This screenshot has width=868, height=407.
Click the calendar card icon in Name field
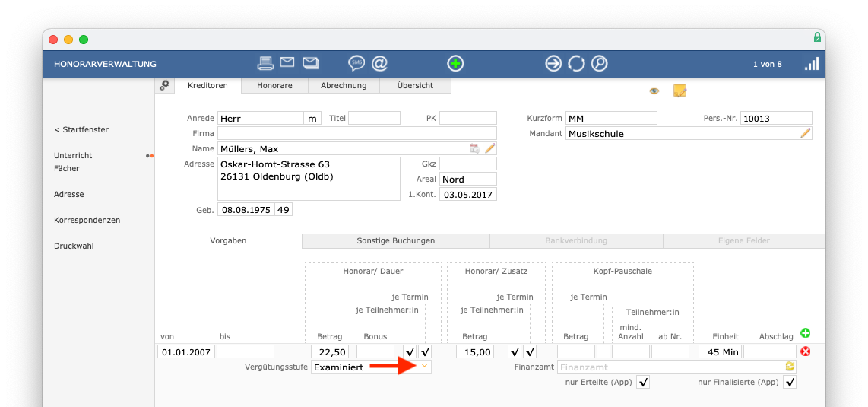click(474, 148)
